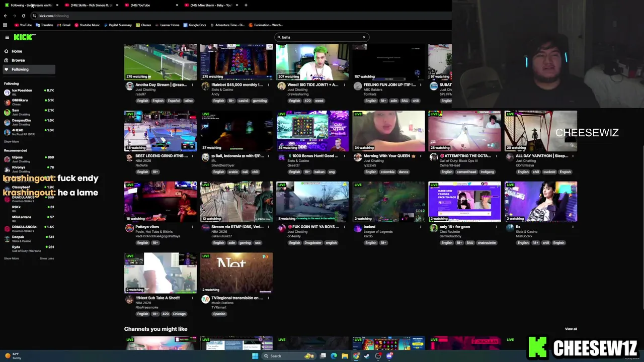Viewport: 644px width, 362px height.
Task: Watch the soccer stream with 279 watching
Action: (x=160, y=62)
